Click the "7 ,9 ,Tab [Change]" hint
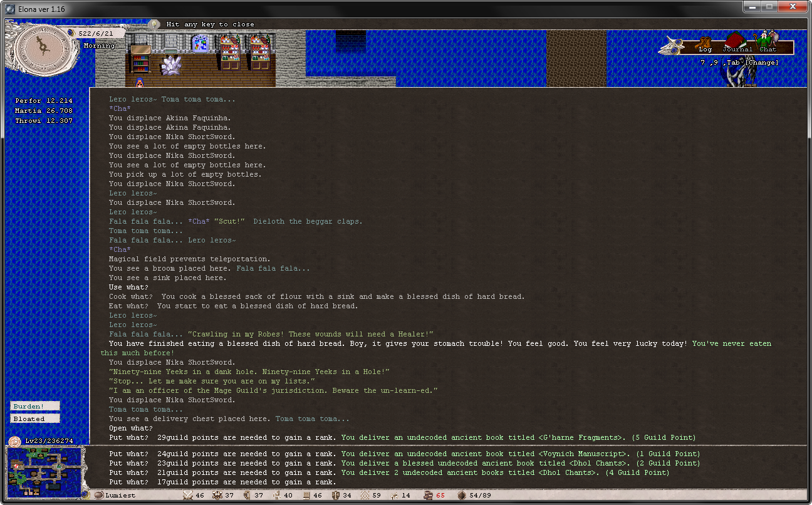Viewport: 812px width, 505px height. click(x=740, y=63)
